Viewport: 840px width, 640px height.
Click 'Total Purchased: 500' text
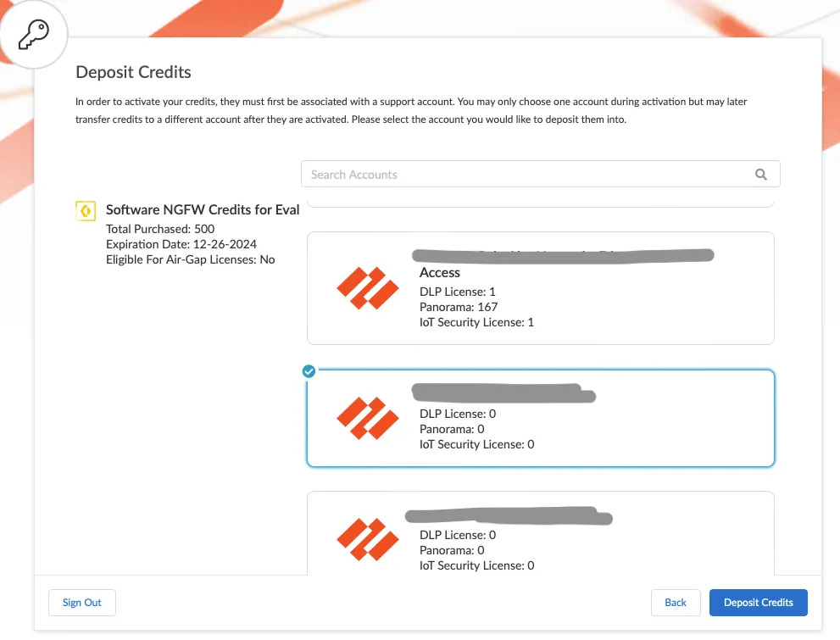coord(160,229)
